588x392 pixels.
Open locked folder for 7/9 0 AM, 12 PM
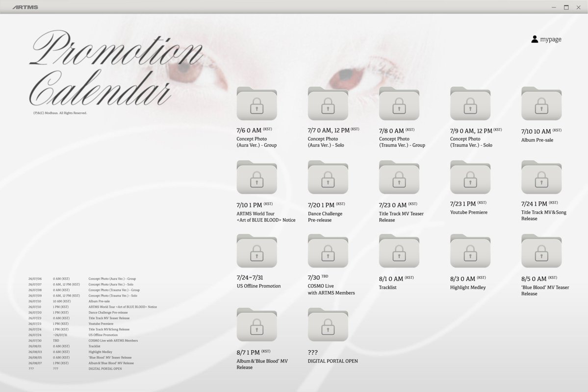470,104
